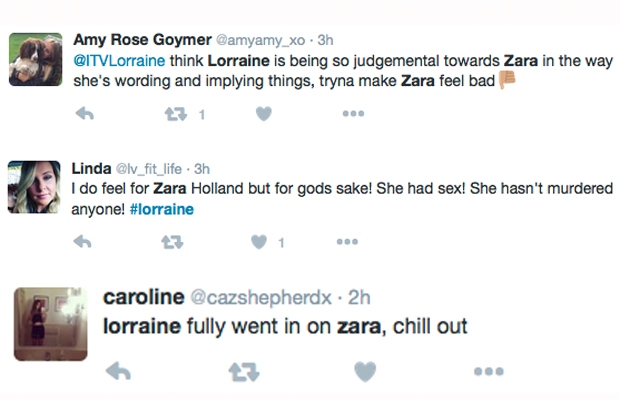Reply to Amy Rose Goymer's tweet
This screenshot has width=620, height=400.
85,114
